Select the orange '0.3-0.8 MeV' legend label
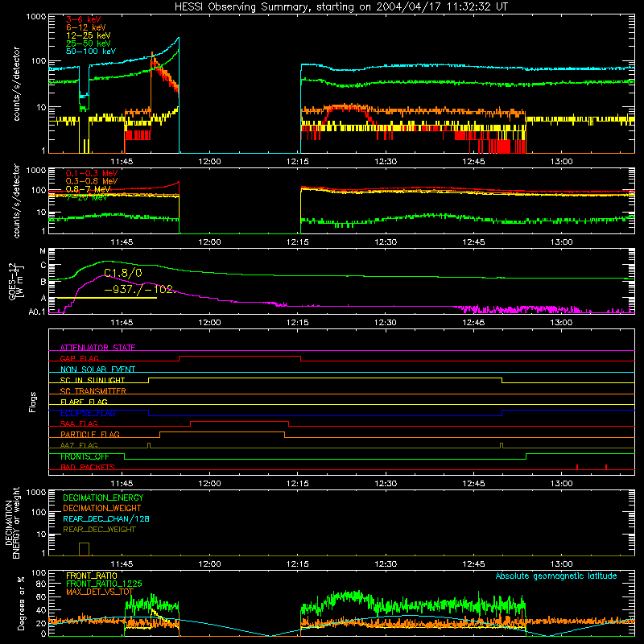 pos(92,181)
